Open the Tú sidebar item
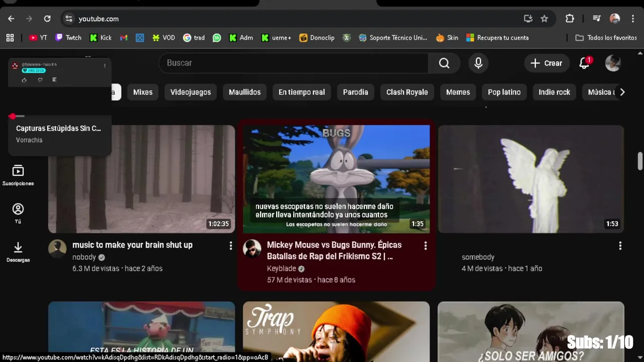 pyautogui.click(x=18, y=214)
